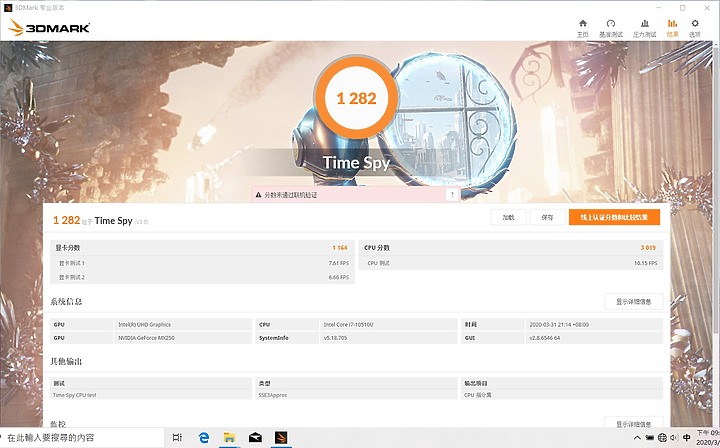720x448 pixels.
Task: Open File Explorer from the taskbar
Action: tap(229, 437)
